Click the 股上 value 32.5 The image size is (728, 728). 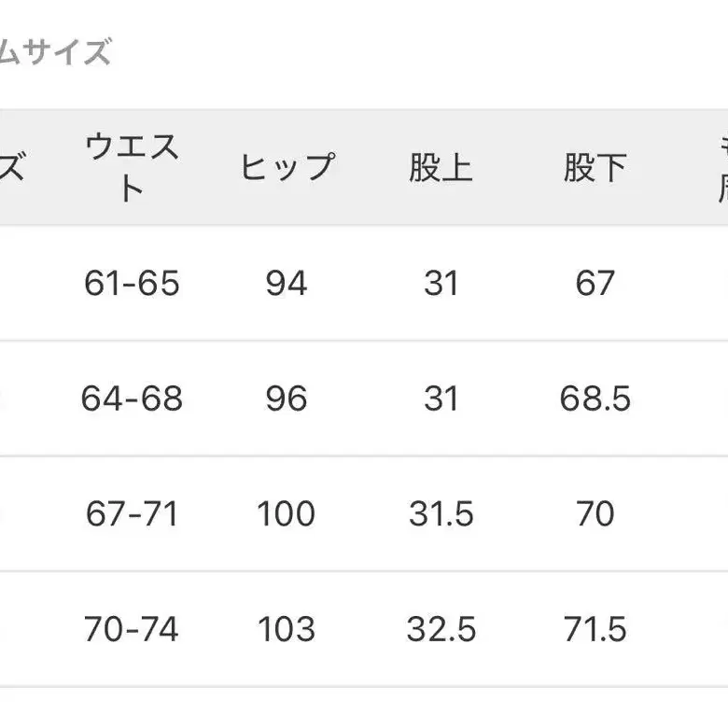pos(441,630)
